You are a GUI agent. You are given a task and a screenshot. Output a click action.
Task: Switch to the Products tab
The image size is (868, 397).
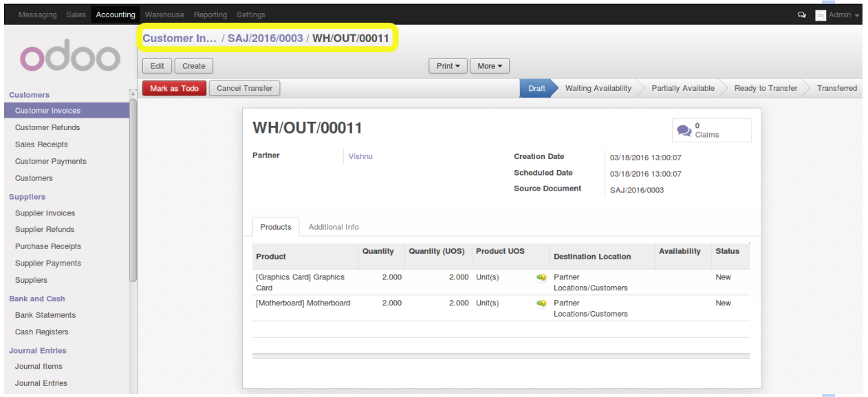(276, 227)
